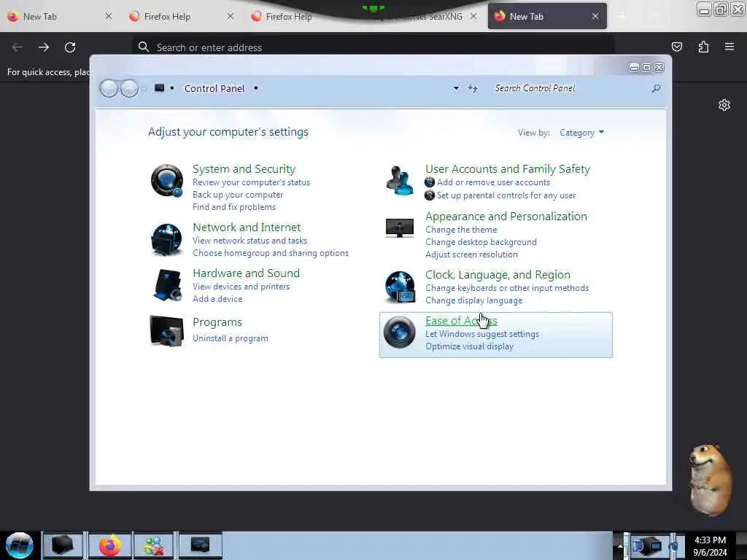747x560 pixels.
Task: Click Adjust screen resolution link
Action: [472, 254]
